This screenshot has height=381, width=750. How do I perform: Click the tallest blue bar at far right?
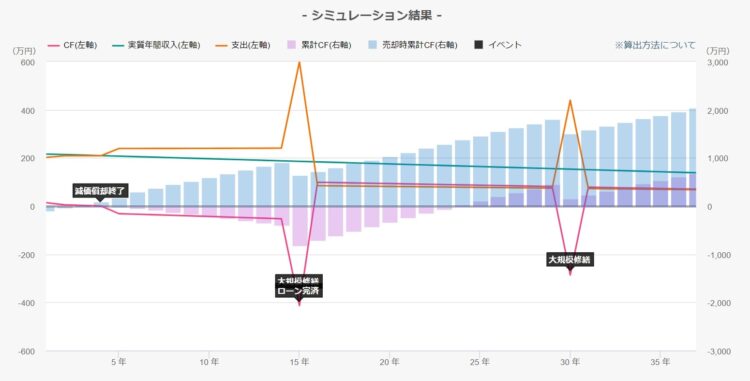[x=693, y=157]
